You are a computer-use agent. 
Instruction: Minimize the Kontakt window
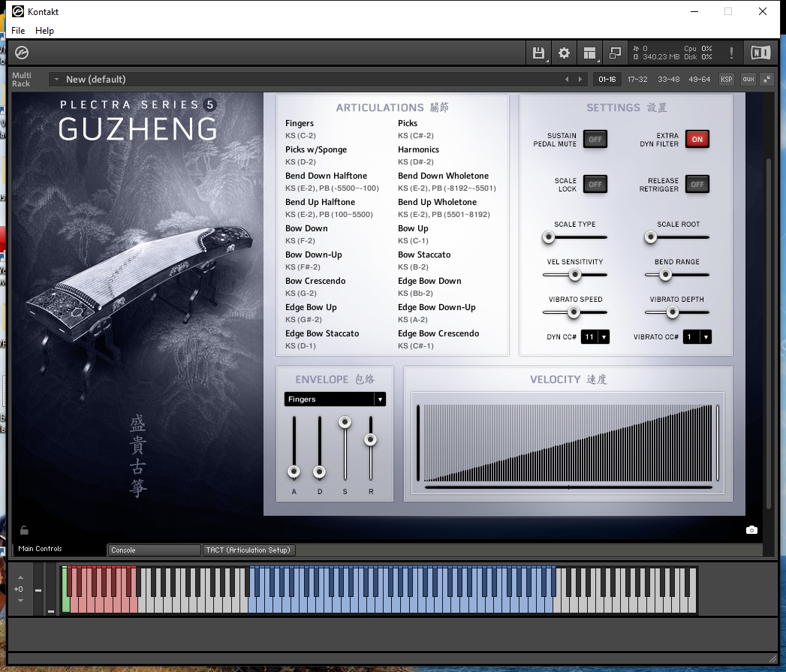(694, 11)
